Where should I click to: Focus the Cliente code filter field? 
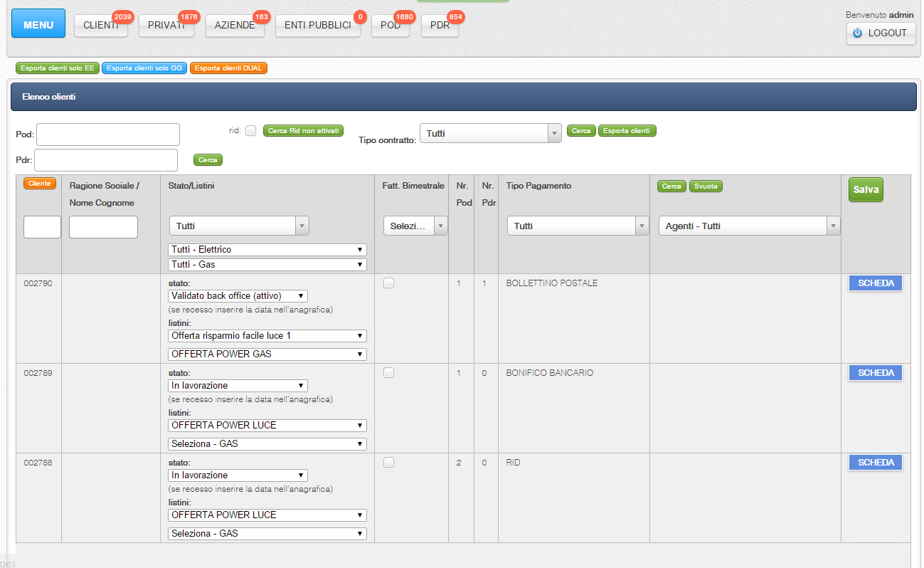pos(43,227)
